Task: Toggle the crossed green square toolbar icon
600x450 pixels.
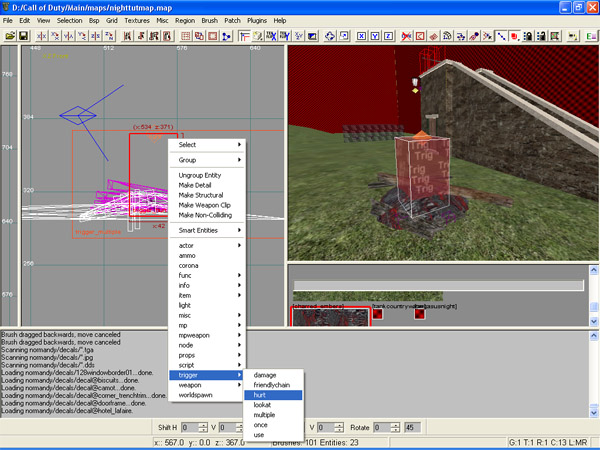Action: (554, 36)
